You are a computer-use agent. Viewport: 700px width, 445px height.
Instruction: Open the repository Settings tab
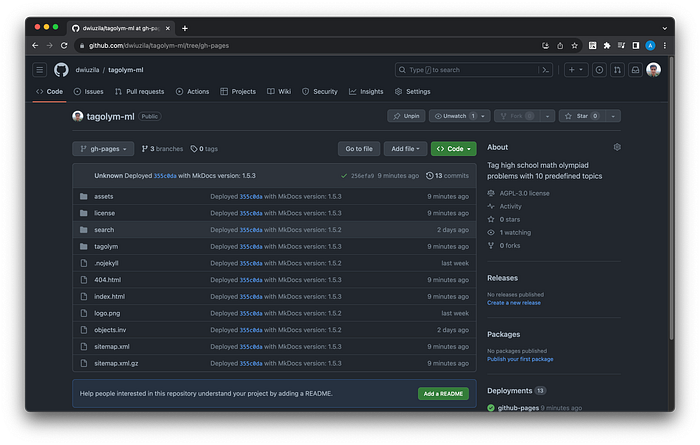click(x=412, y=91)
